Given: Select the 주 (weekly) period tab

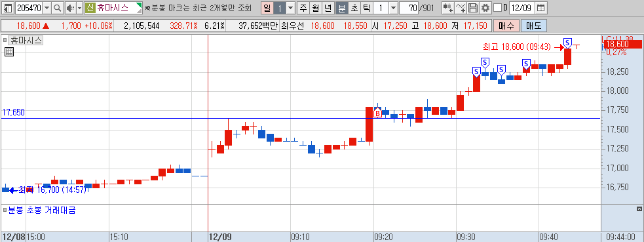Looking at the screenshot, I should point(303,8).
